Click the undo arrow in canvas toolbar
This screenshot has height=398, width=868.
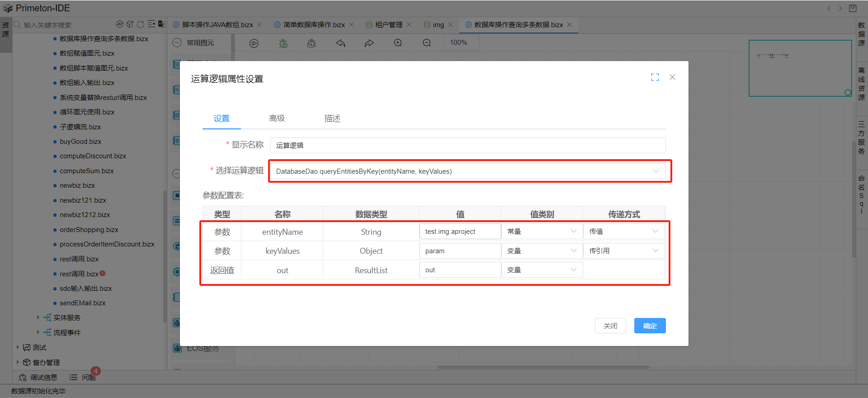tap(340, 43)
